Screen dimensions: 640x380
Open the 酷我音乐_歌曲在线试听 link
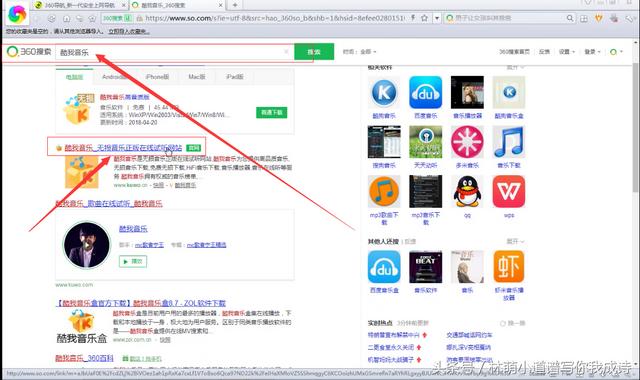(x=109, y=203)
